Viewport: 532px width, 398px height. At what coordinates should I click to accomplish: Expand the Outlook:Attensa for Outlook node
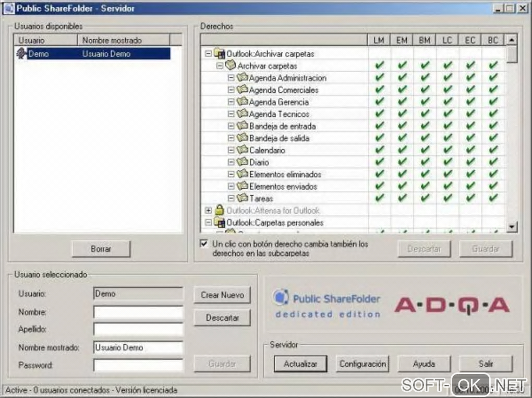[x=208, y=211]
